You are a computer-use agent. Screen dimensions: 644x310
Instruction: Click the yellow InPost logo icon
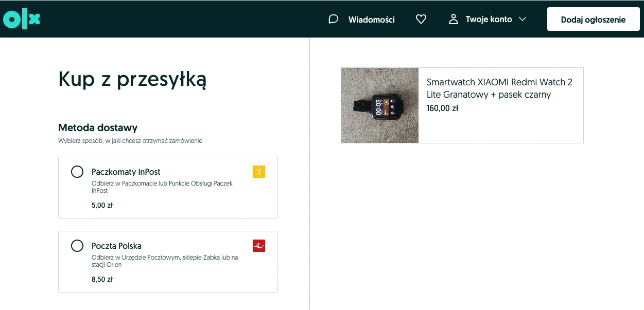pyautogui.click(x=259, y=172)
